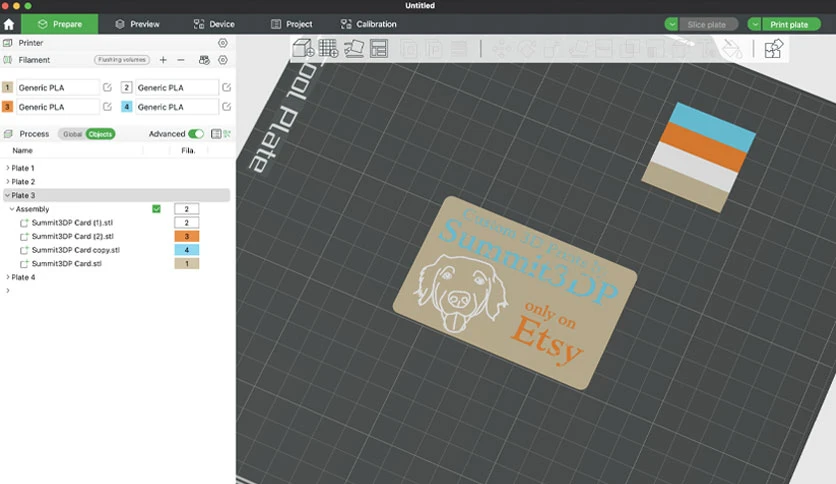The width and height of the screenshot is (836, 484).
Task: Edit preset of filament 2
Action: tap(227, 87)
